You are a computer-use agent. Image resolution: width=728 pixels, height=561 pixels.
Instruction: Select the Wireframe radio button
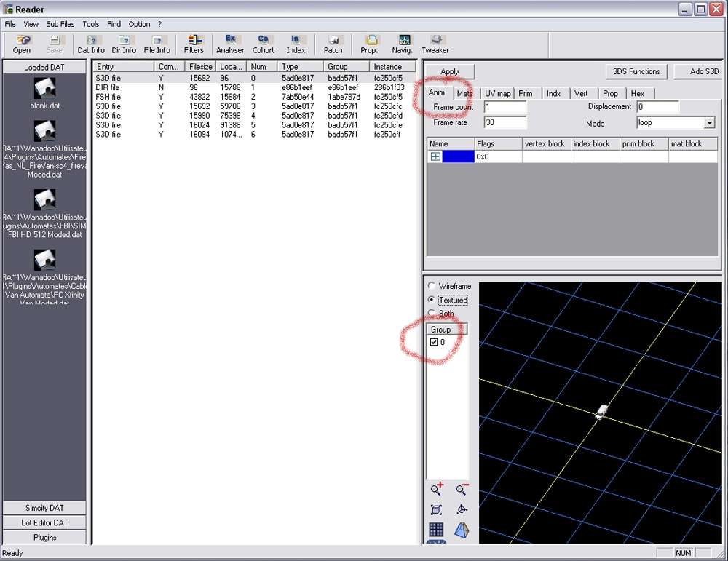(x=431, y=286)
